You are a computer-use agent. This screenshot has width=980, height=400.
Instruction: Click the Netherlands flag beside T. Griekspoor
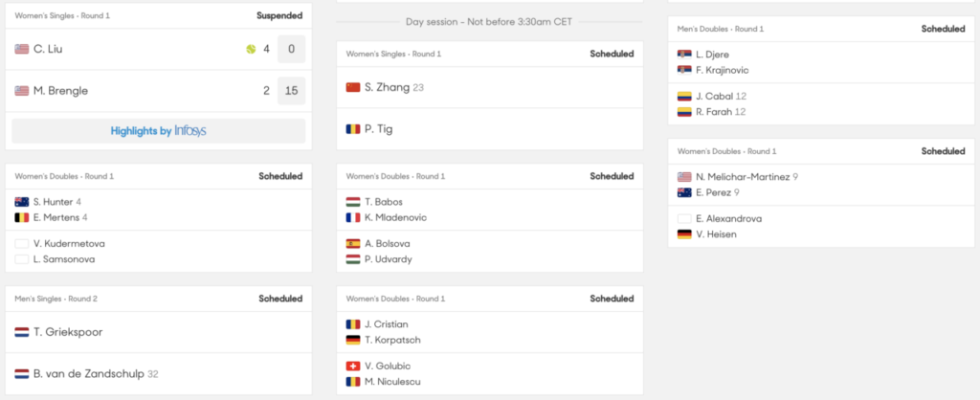22,332
